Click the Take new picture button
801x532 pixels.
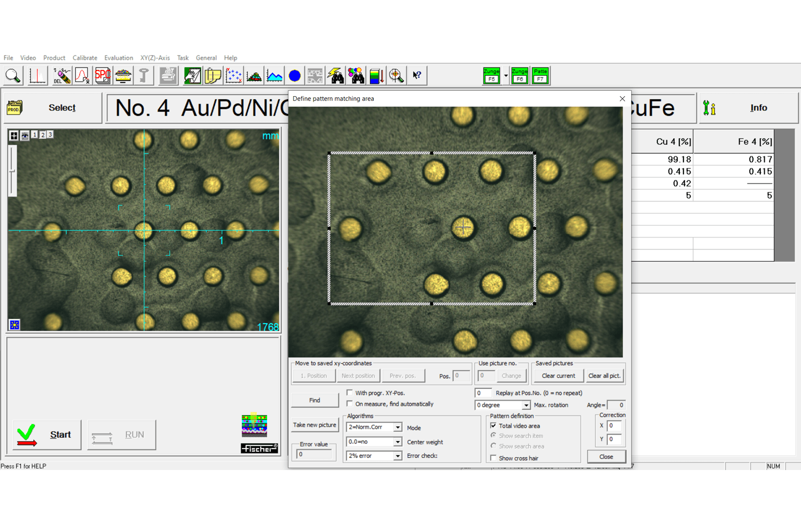point(315,425)
